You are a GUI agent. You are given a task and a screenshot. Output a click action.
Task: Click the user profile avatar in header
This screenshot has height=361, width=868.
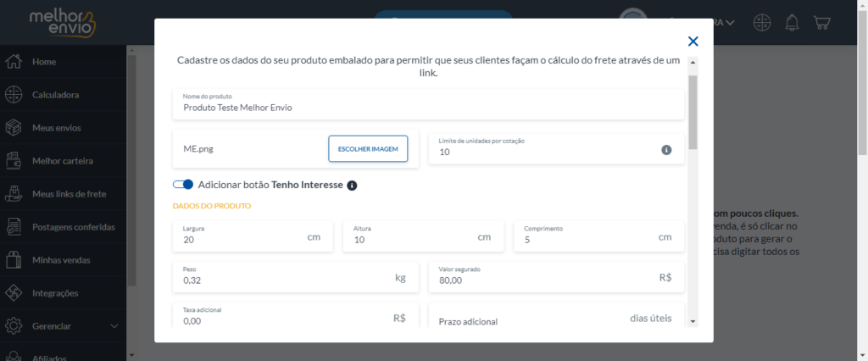pyautogui.click(x=633, y=20)
